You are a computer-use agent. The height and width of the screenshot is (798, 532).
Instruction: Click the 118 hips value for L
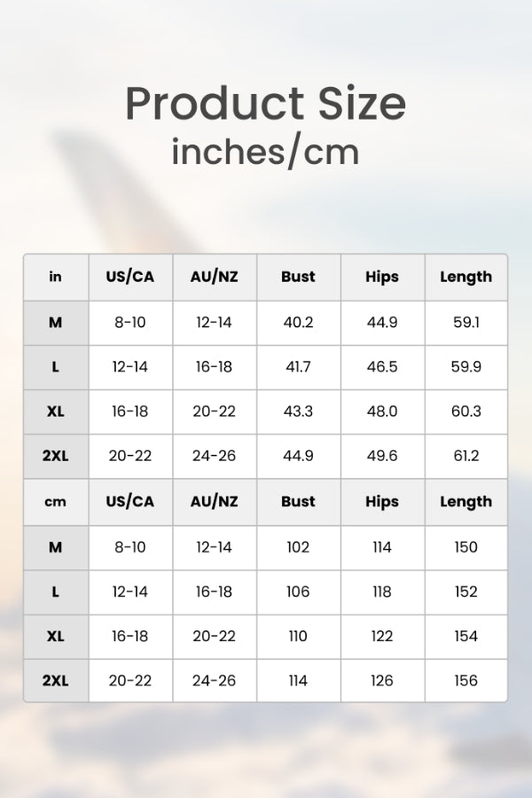point(382,591)
